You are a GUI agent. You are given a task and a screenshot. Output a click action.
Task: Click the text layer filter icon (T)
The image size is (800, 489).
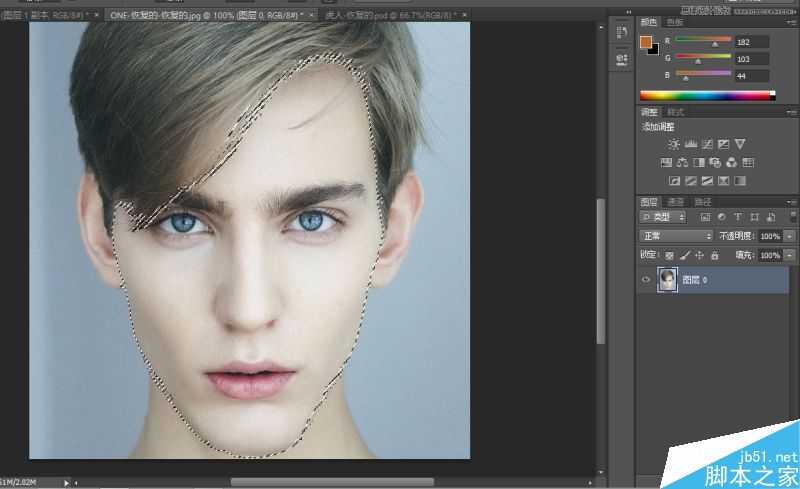737,217
